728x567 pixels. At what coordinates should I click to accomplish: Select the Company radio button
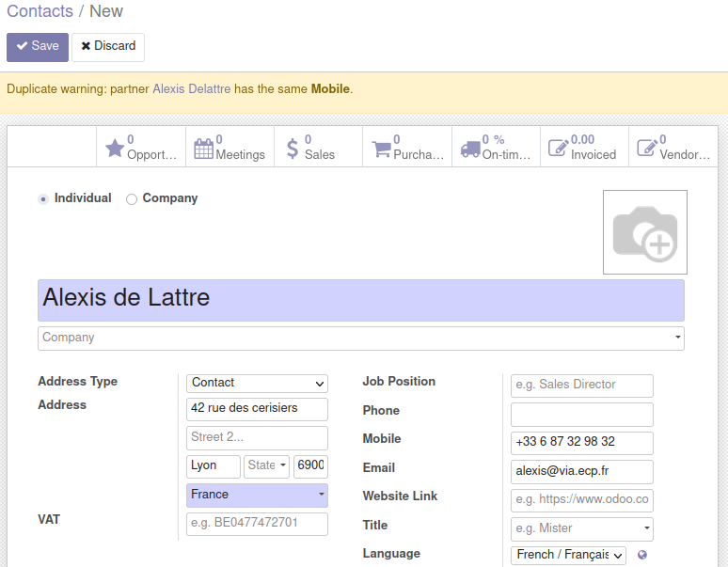pyautogui.click(x=132, y=199)
